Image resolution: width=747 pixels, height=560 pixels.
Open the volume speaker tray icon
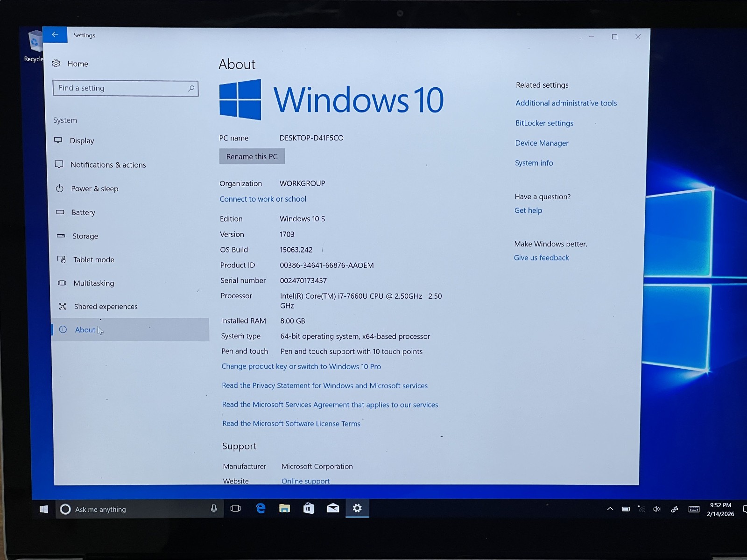656,509
